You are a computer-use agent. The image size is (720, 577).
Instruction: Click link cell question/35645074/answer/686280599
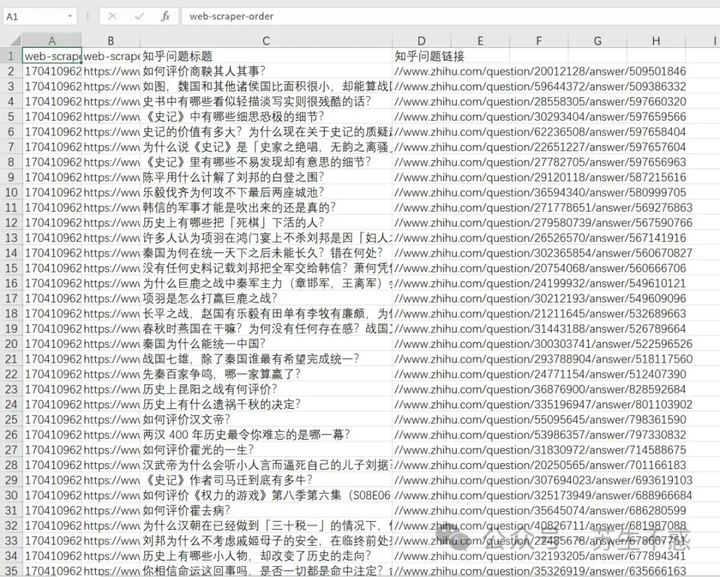point(540,510)
